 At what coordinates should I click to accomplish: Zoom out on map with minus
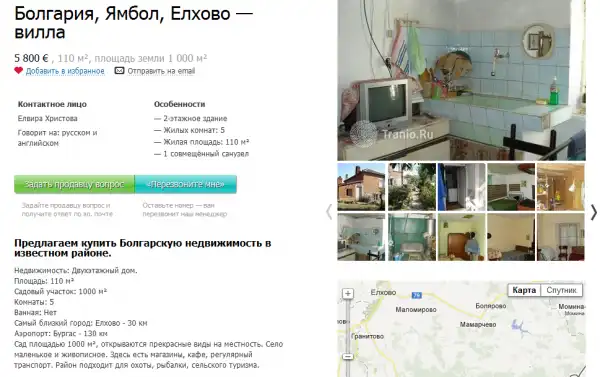347,356
